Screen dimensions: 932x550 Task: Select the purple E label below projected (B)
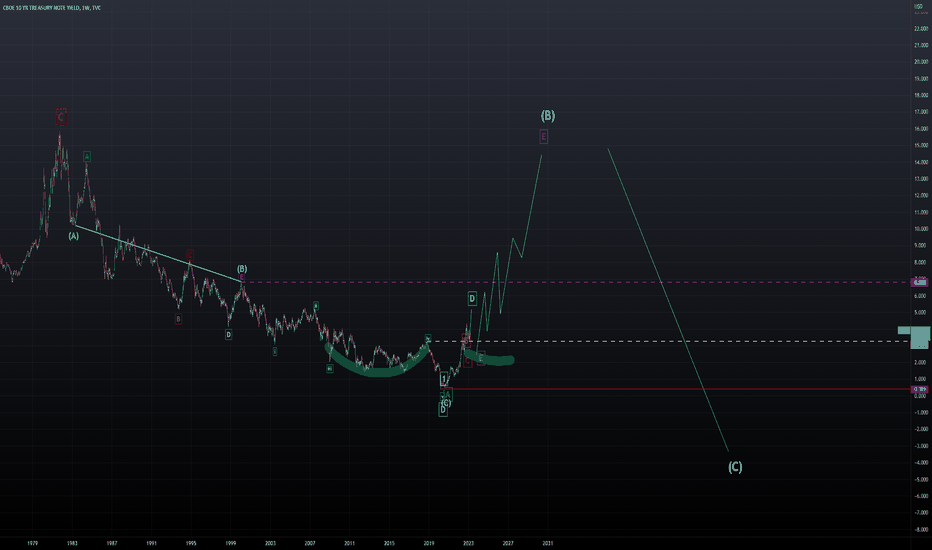tap(543, 137)
